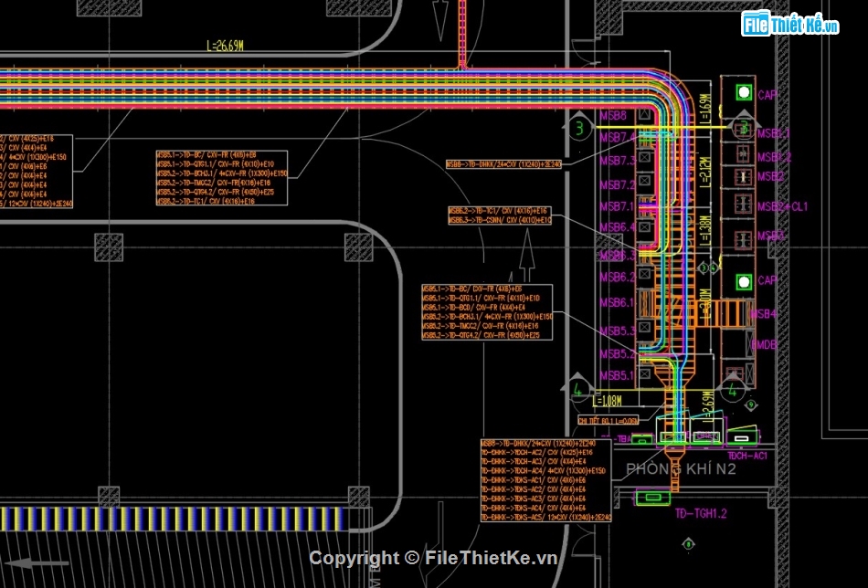
Task: Click the green square symbol beside top CAP label
Action: pyautogui.click(x=743, y=94)
